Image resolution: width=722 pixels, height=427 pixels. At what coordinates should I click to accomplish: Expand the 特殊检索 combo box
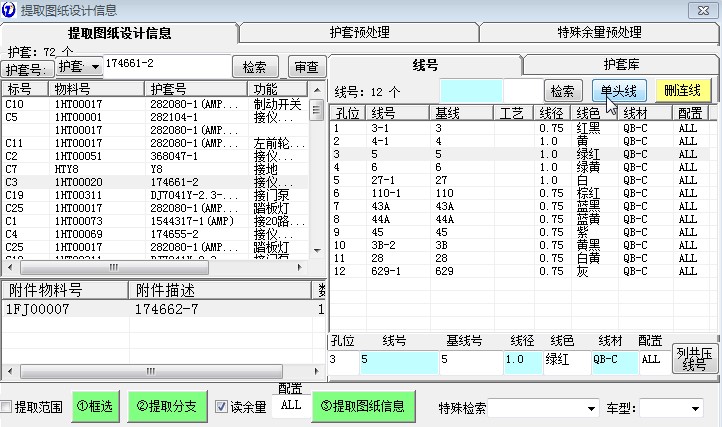tap(591, 408)
